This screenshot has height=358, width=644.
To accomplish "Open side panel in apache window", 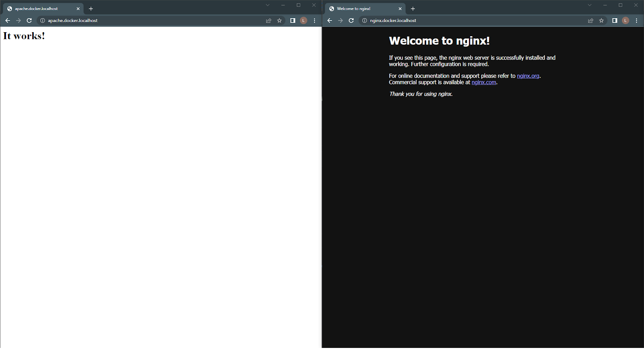I will (293, 21).
